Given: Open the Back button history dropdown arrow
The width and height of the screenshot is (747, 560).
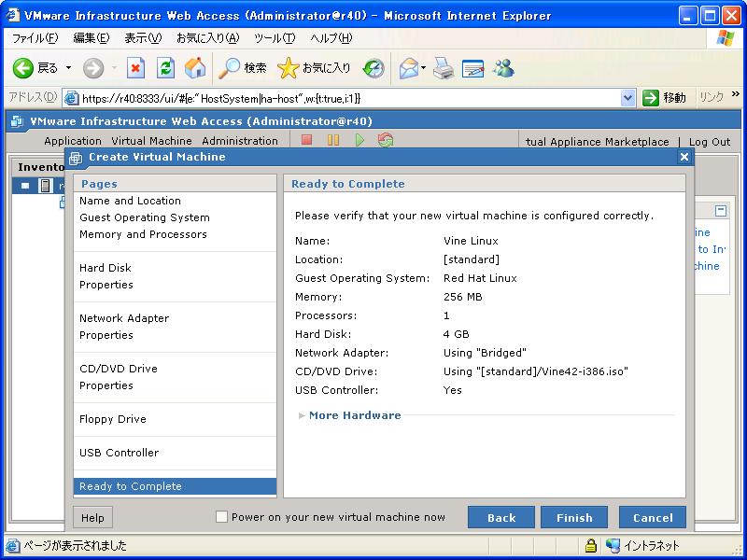Looking at the screenshot, I should [68, 68].
